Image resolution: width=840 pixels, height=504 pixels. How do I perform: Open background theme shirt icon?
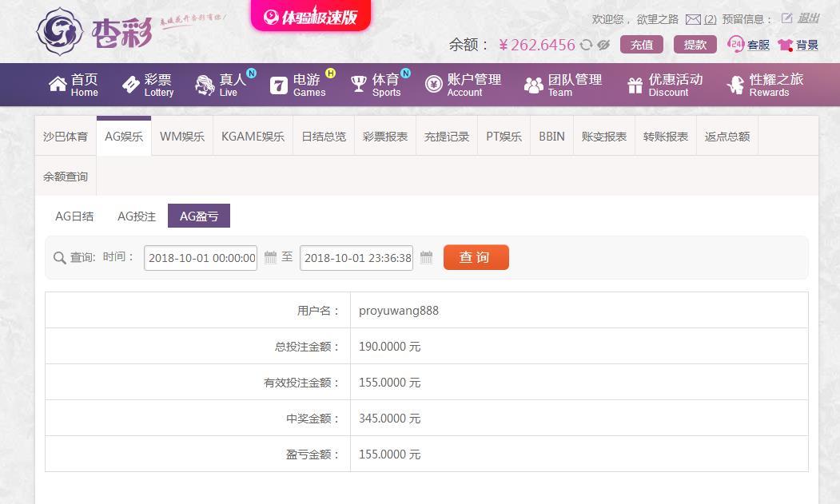click(785, 46)
